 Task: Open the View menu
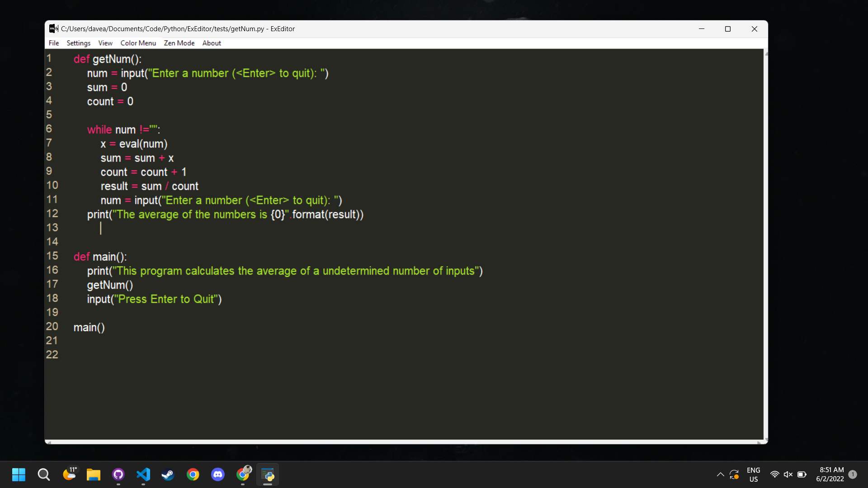(x=105, y=43)
